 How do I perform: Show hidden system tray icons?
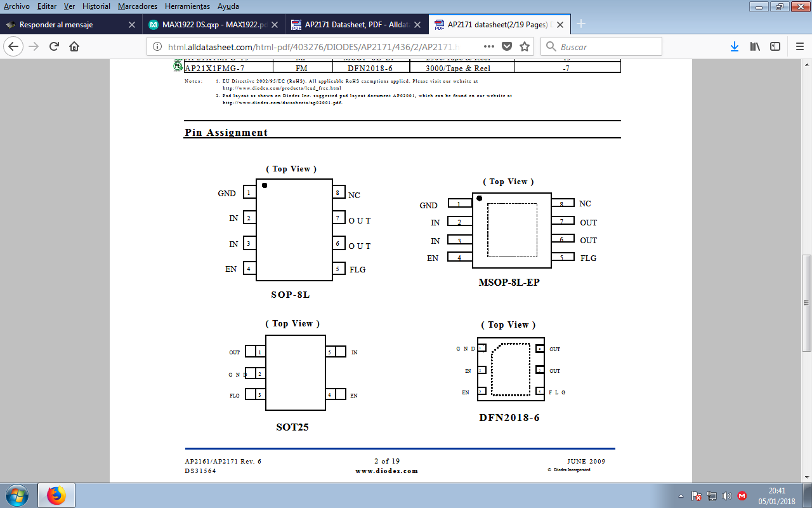[x=681, y=496]
